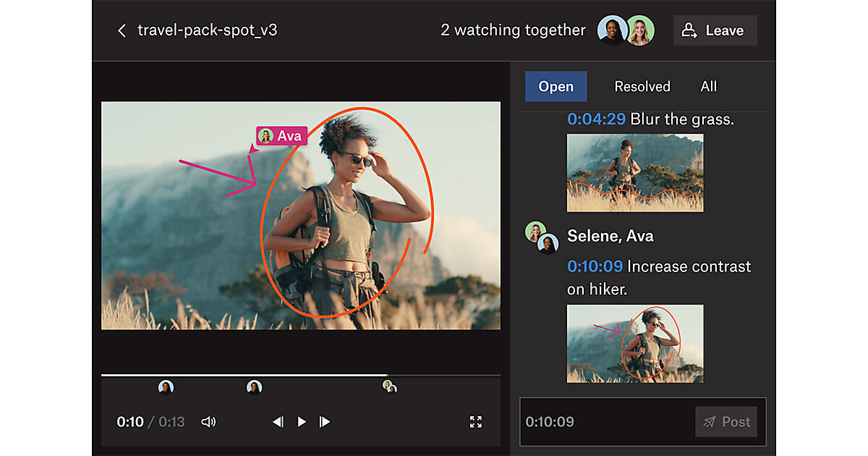The width and height of the screenshot is (868, 456).
Task: Click the viewer avatars in the header
Action: [x=626, y=30]
